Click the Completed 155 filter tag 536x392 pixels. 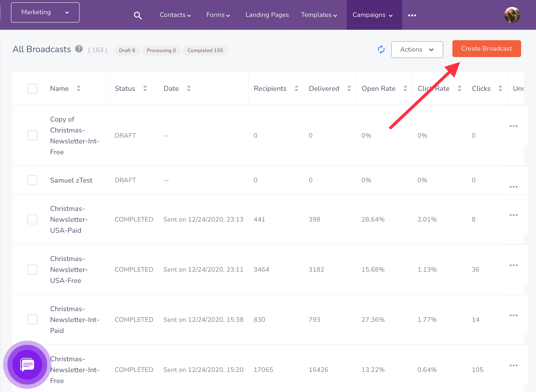pos(205,50)
